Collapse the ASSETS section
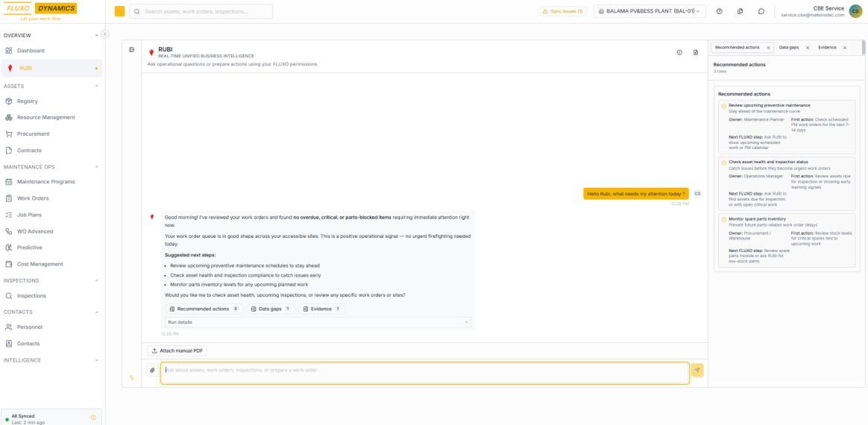Screen dimensions: 868x425 pyautogui.click(x=97, y=86)
